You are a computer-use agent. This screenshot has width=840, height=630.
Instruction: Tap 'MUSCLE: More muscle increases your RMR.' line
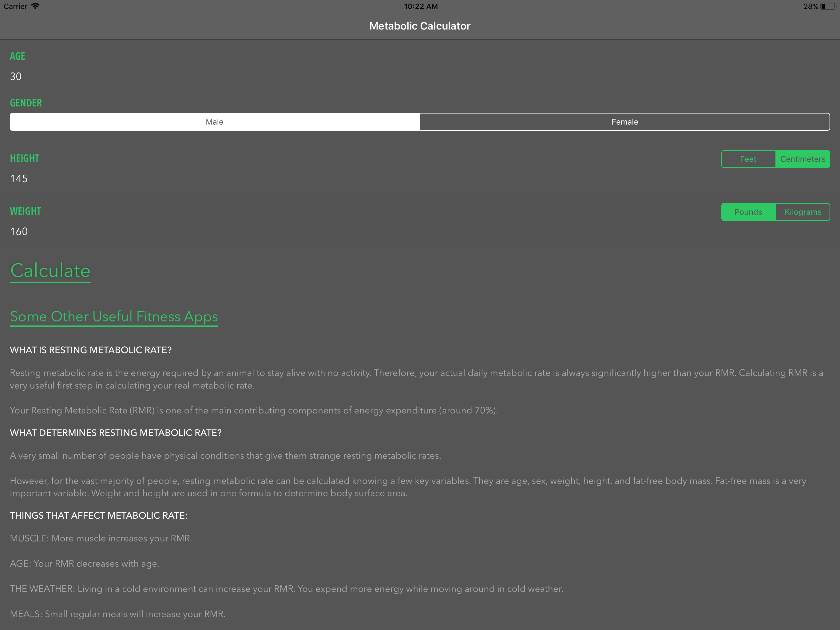(x=101, y=538)
